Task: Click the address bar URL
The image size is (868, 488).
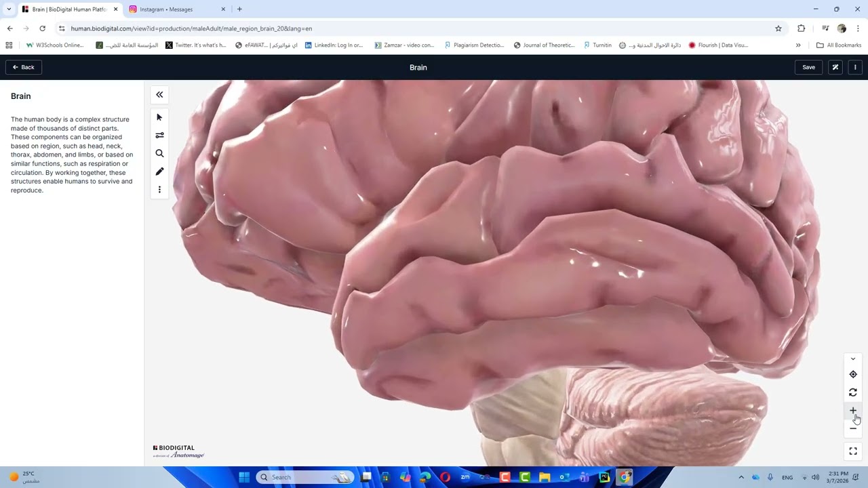Action: pos(191,28)
